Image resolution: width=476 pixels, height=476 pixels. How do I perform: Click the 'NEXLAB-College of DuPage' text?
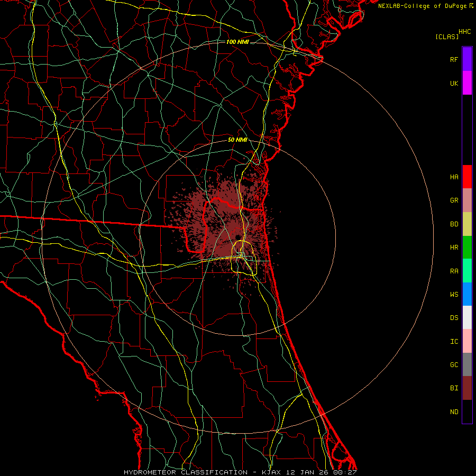pos(422,6)
